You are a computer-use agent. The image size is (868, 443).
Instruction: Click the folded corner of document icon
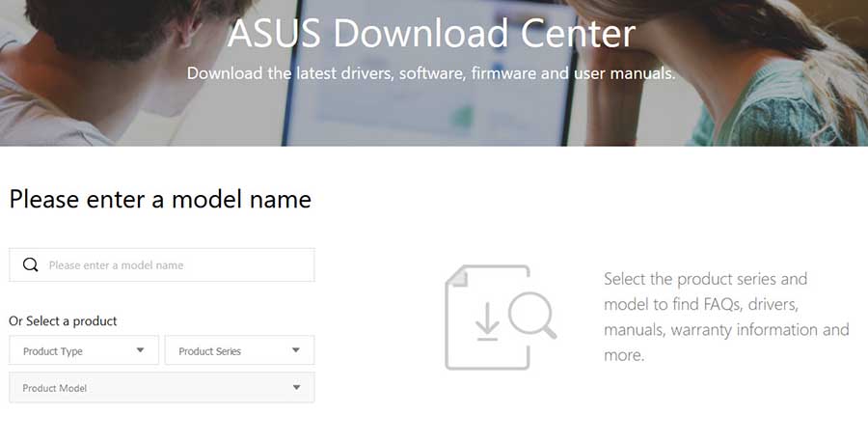[457, 276]
